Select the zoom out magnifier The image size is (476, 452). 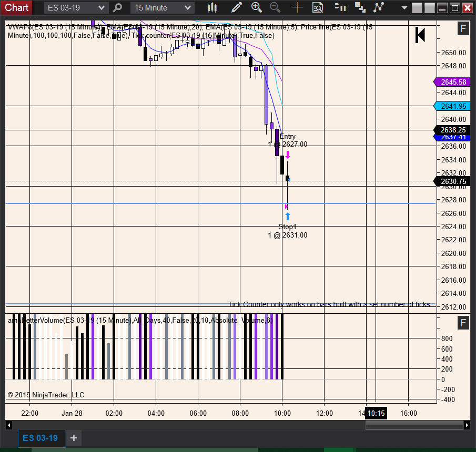[275, 7]
